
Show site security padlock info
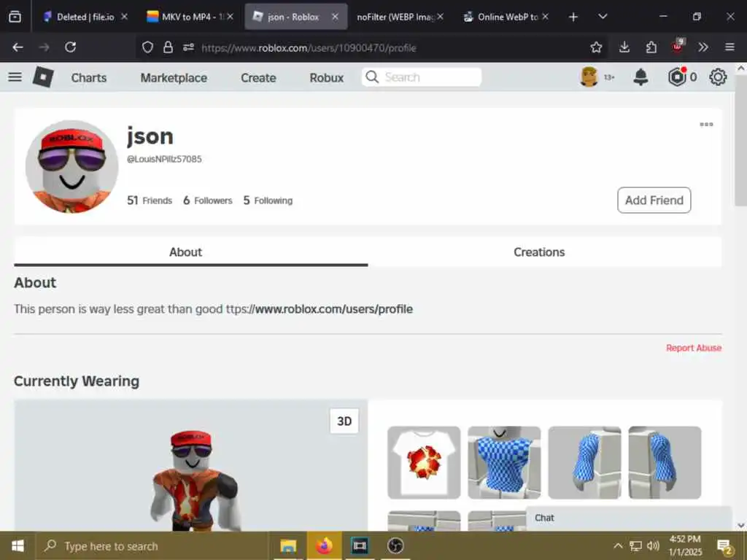pyautogui.click(x=168, y=47)
